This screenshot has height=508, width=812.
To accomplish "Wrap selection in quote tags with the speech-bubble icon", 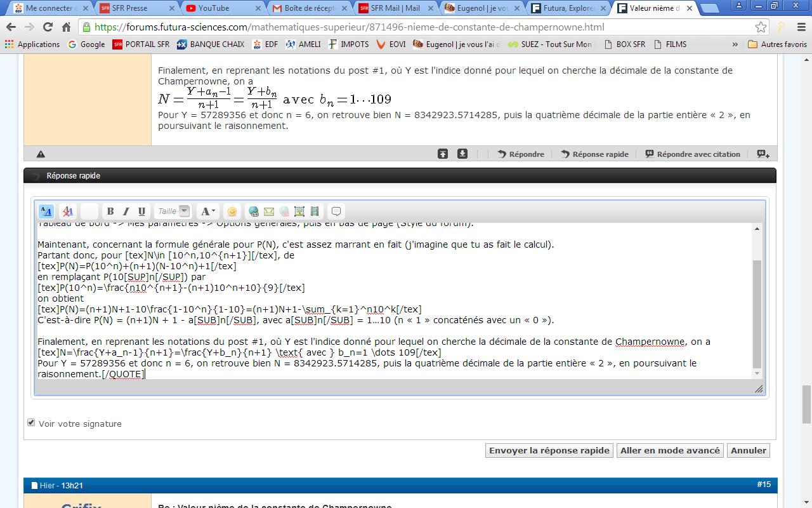I will 336,211.
